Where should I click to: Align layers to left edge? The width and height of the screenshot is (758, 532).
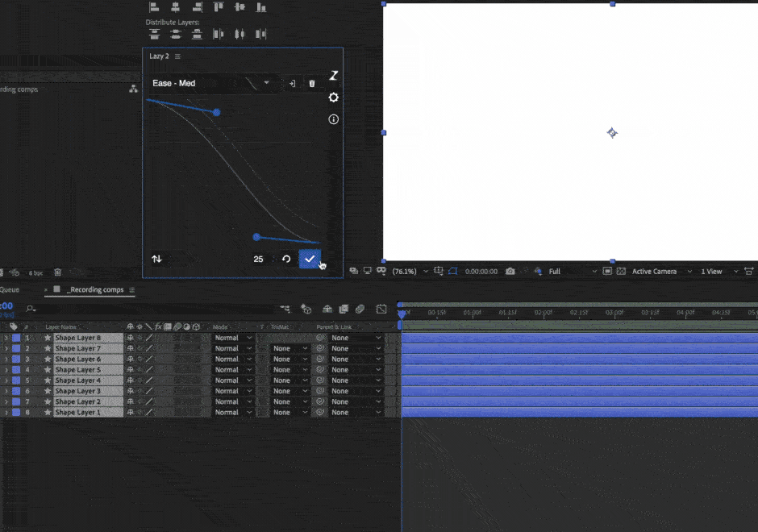(154, 6)
